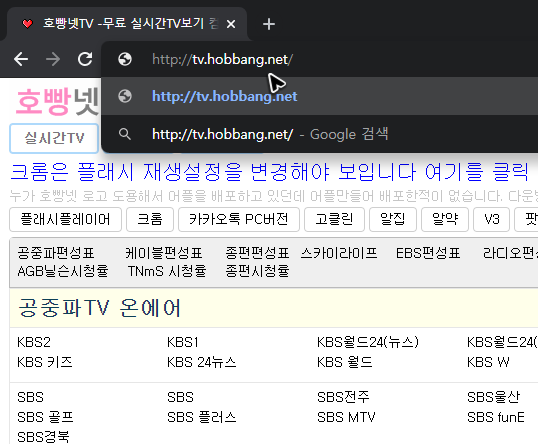
Task: Click the 알집 button
Action: click(393, 219)
